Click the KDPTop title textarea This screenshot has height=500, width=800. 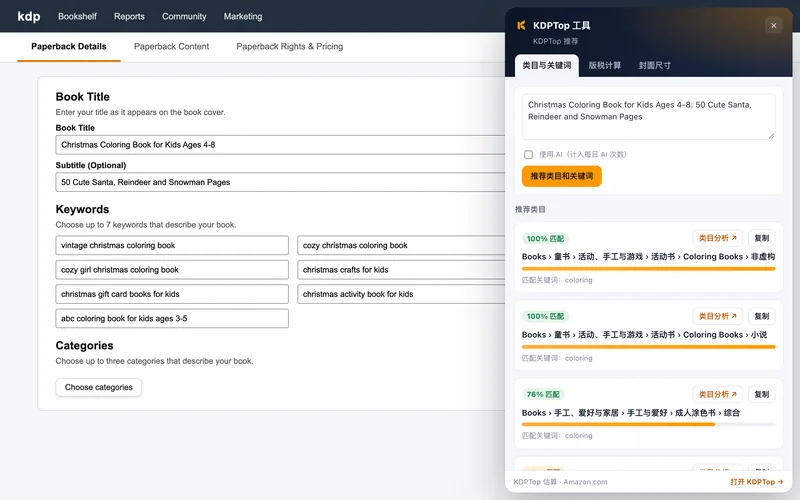point(648,117)
